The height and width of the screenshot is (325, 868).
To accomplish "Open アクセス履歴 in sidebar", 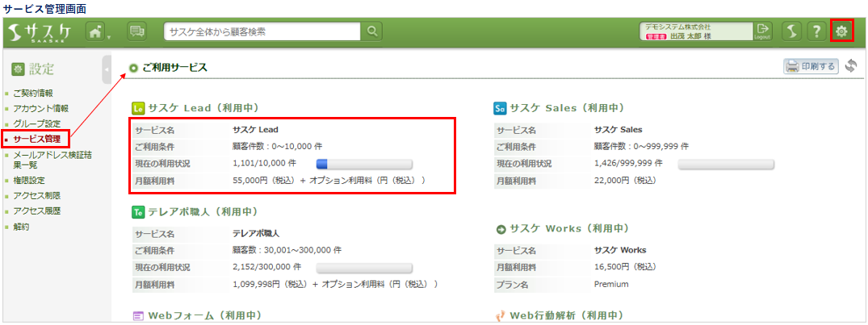I will [37, 210].
